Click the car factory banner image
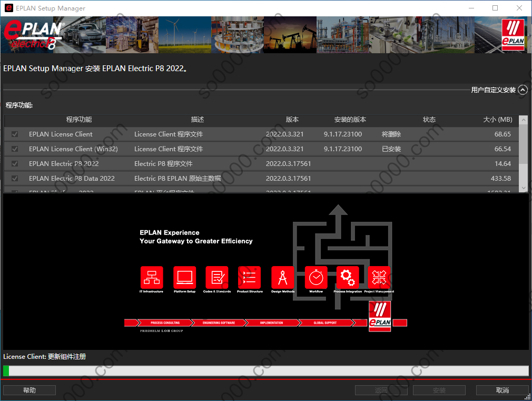The image size is (532, 401). pyautogui.click(x=80, y=35)
